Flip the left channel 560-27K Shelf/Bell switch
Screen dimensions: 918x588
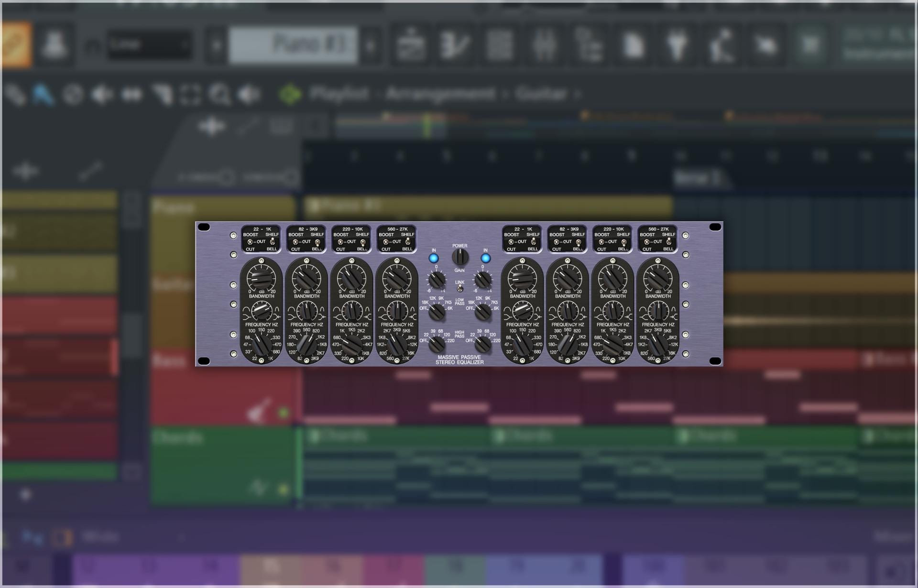coord(408,242)
